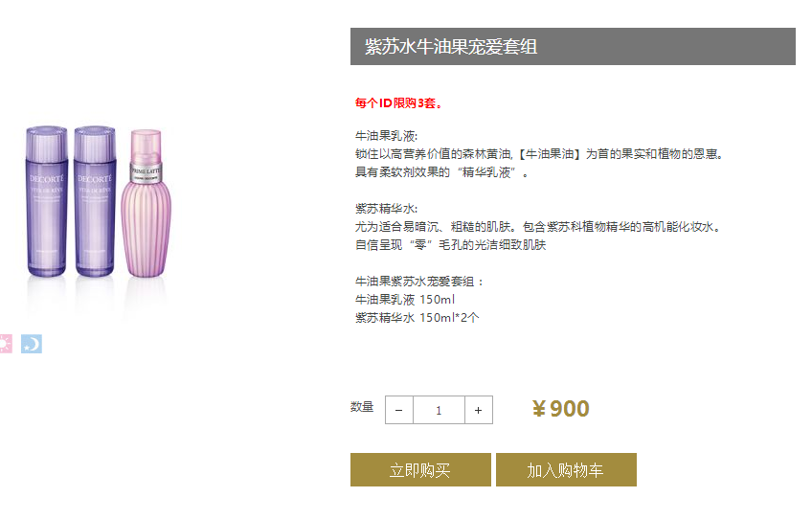Click the ¥900 price
Viewport: 812px width, 520px height.
[x=561, y=410]
